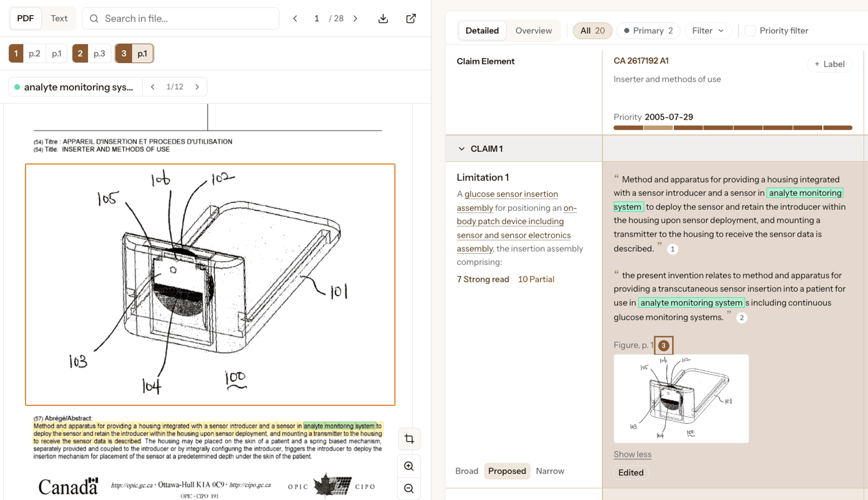868x500 pixels.
Task: Enable the Priority filter checkbox
Action: click(750, 30)
